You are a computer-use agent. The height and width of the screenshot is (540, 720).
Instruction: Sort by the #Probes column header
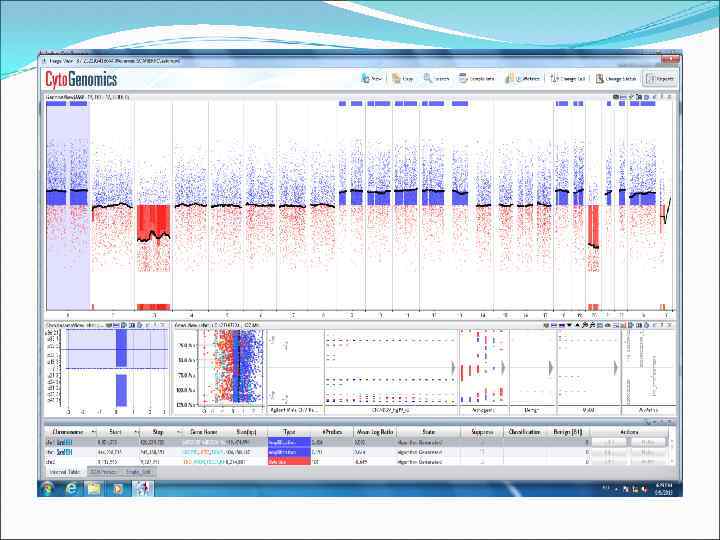[332, 432]
